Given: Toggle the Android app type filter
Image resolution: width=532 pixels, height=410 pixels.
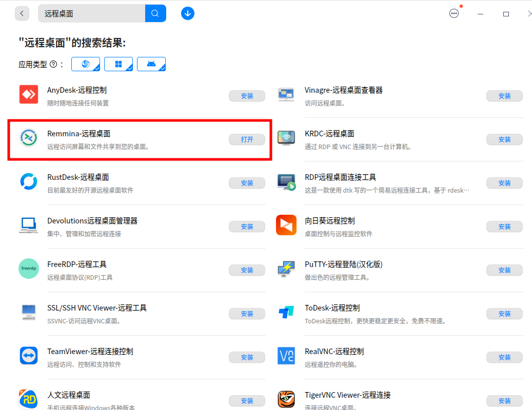Looking at the screenshot, I should (x=151, y=64).
